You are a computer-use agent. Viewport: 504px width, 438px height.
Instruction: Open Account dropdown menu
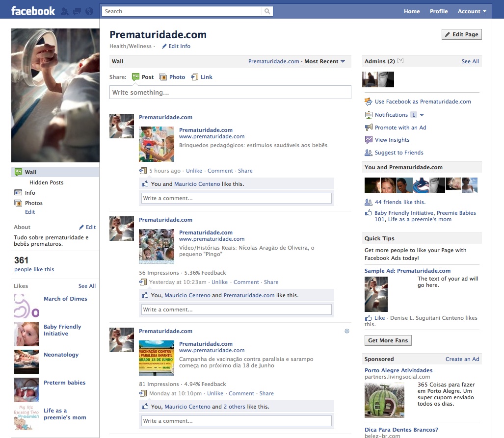(472, 11)
